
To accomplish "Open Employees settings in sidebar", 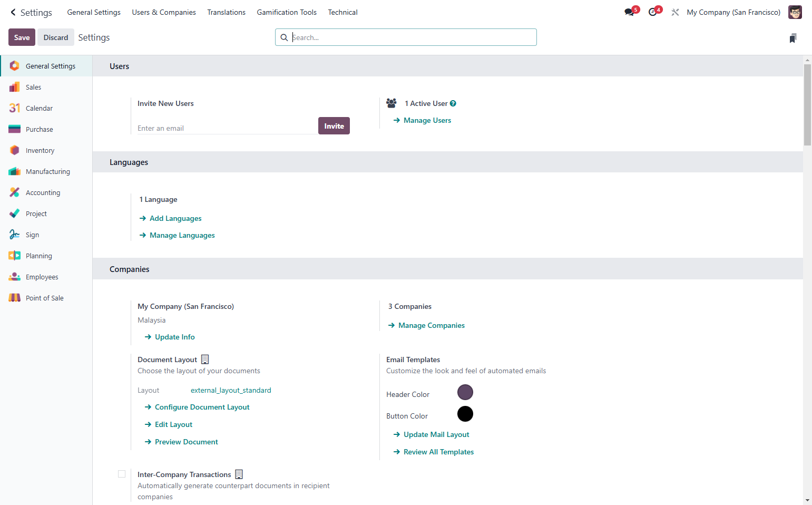I will [x=46, y=277].
